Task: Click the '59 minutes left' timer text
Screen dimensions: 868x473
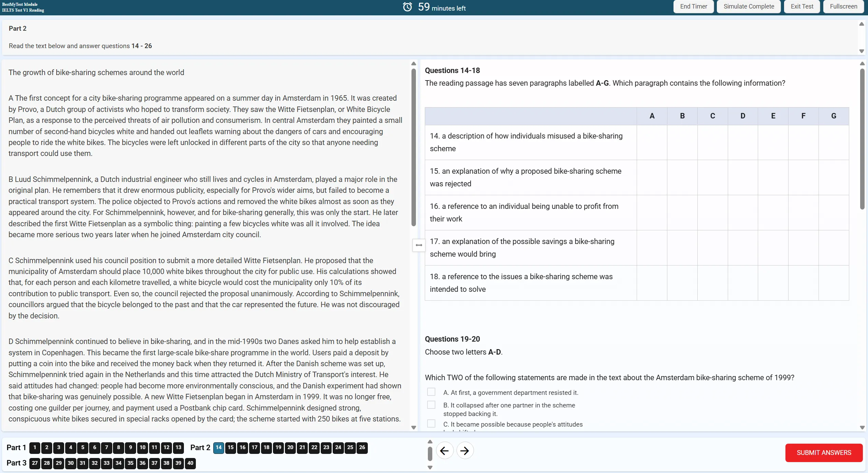Action: (442, 7)
